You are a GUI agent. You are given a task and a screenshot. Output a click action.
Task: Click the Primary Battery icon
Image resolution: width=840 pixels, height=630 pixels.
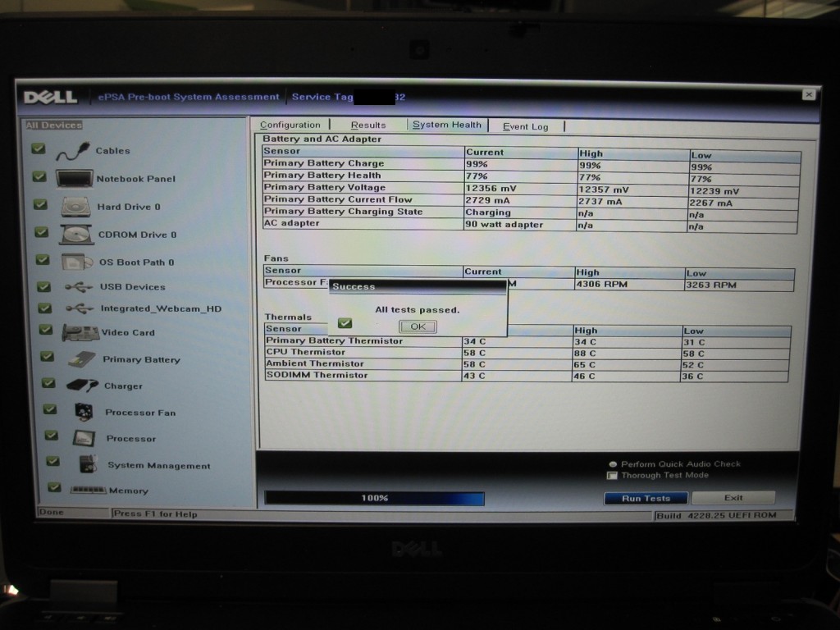pyautogui.click(x=82, y=359)
